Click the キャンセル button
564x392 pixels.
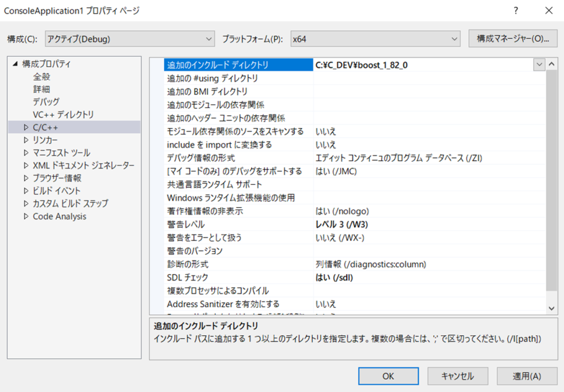coord(457,376)
